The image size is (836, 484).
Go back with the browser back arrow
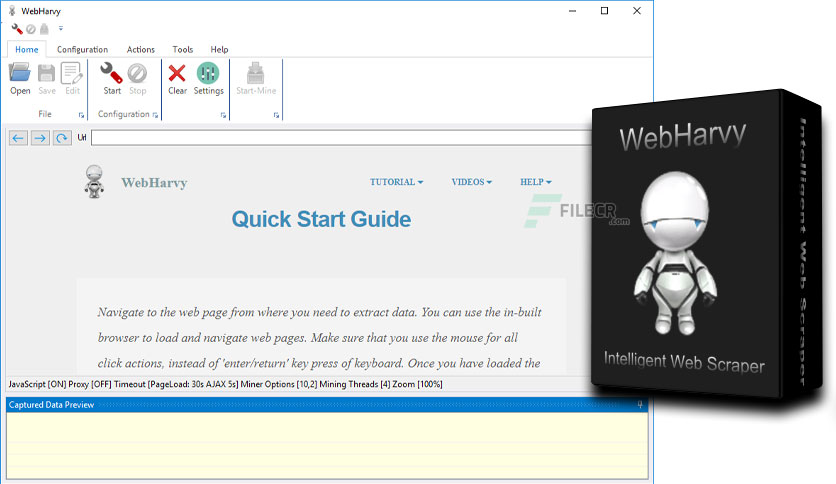click(x=18, y=138)
